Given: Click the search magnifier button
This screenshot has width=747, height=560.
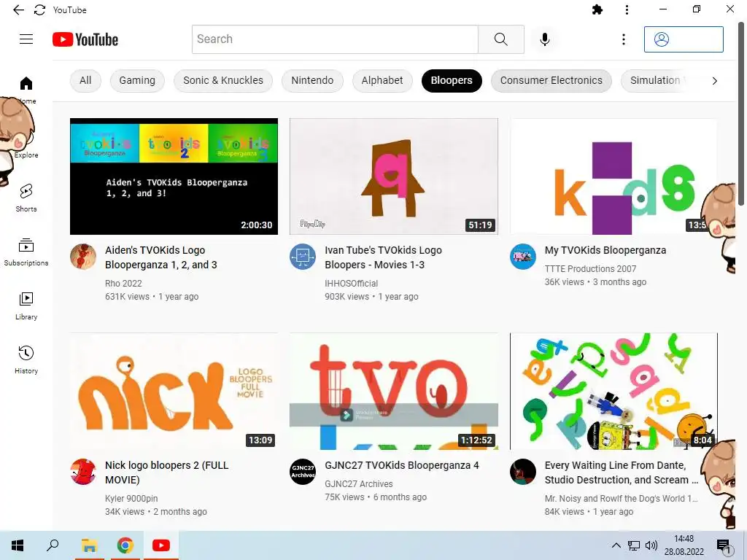Looking at the screenshot, I should coord(500,39).
